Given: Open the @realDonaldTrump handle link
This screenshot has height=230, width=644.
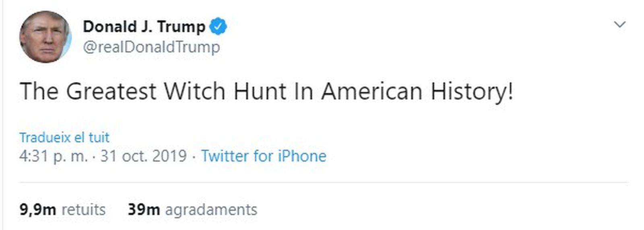Looking at the screenshot, I should [151, 47].
